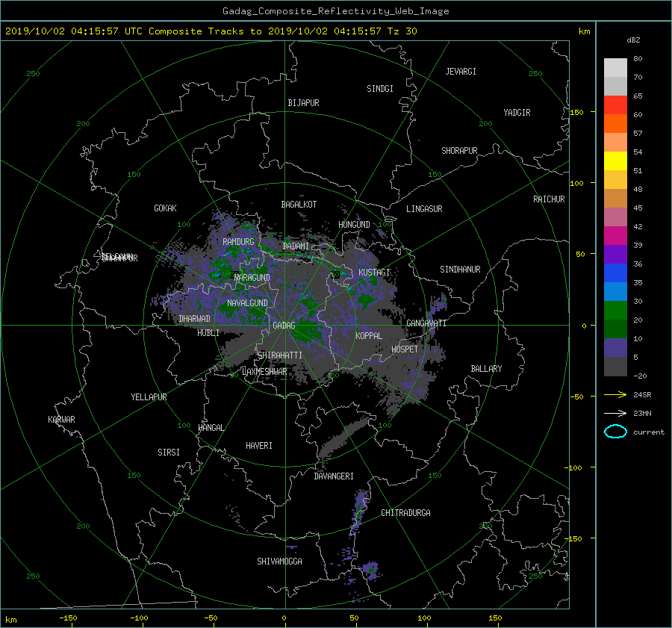Viewport: 672px width, 628px height.
Task: Click the 'YELLAPUR' map label
Action: tap(149, 397)
